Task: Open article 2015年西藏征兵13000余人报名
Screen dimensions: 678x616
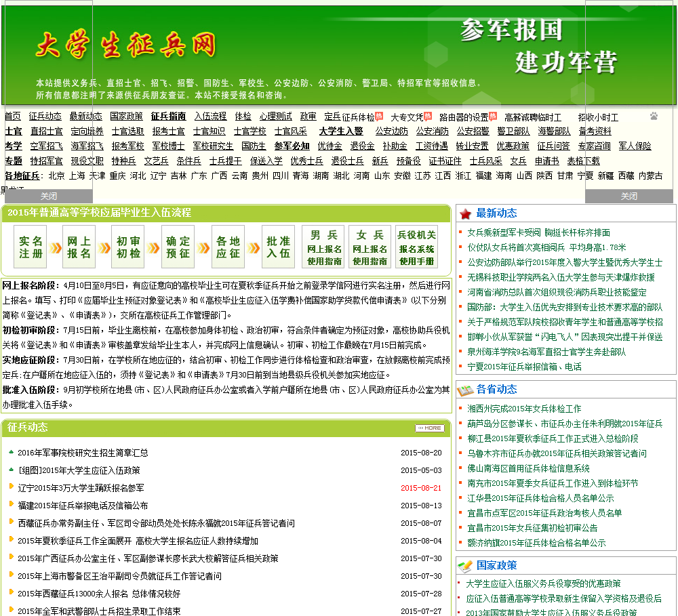Action: pos(99,594)
